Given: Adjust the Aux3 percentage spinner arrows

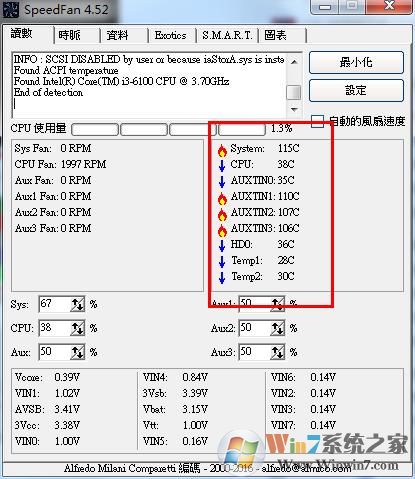Looking at the screenshot, I should 277,352.
